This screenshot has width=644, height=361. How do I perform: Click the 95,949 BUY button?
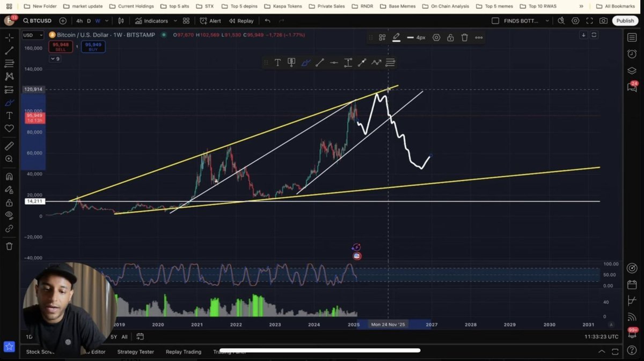(93, 46)
